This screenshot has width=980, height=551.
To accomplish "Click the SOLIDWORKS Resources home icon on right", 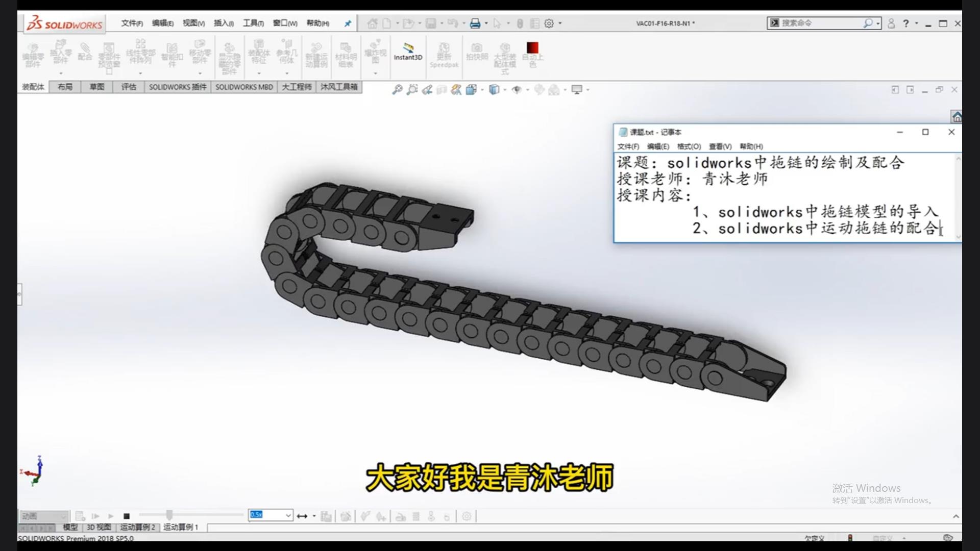I will pos(957,117).
